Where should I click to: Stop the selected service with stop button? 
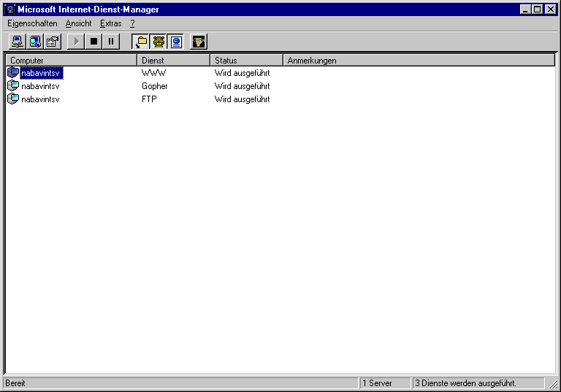(x=93, y=42)
